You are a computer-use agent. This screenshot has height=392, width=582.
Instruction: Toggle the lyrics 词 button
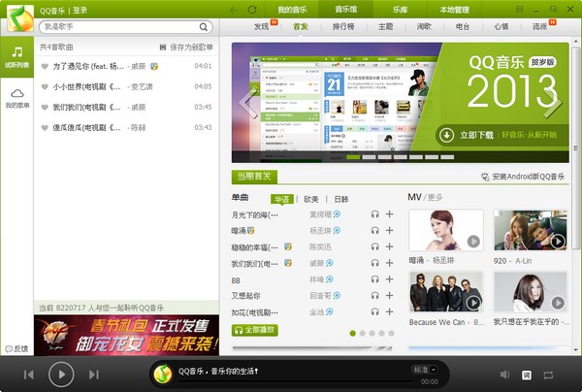pos(527,375)
